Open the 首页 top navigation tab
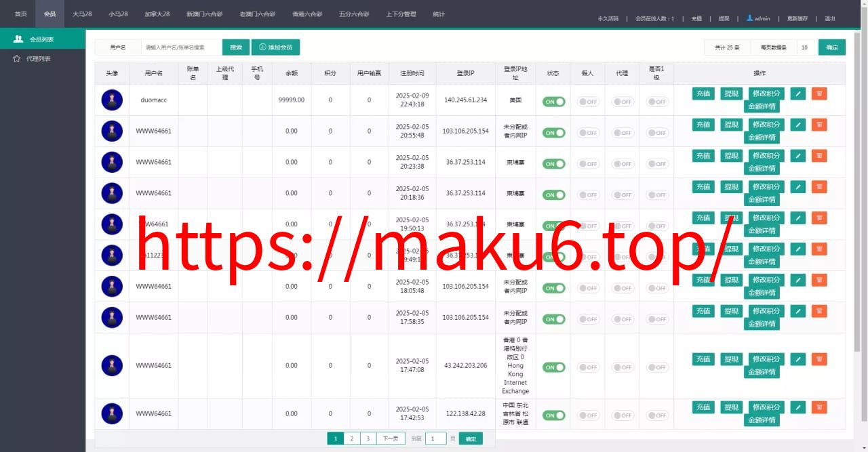868x452 pixels. point(21,14)
